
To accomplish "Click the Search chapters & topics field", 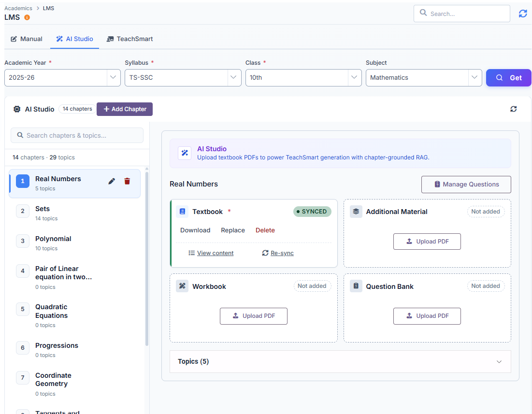I will click(x=77, y=135).
